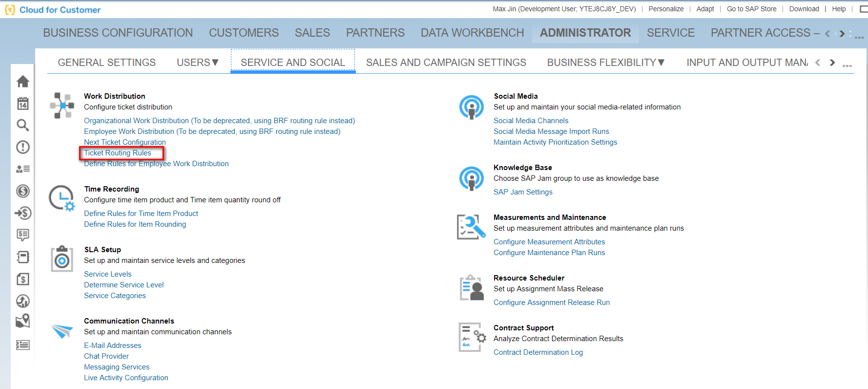Click the Help link in the header
The width and height of the screenshot is (868, 389).
(x=839, y=9)
